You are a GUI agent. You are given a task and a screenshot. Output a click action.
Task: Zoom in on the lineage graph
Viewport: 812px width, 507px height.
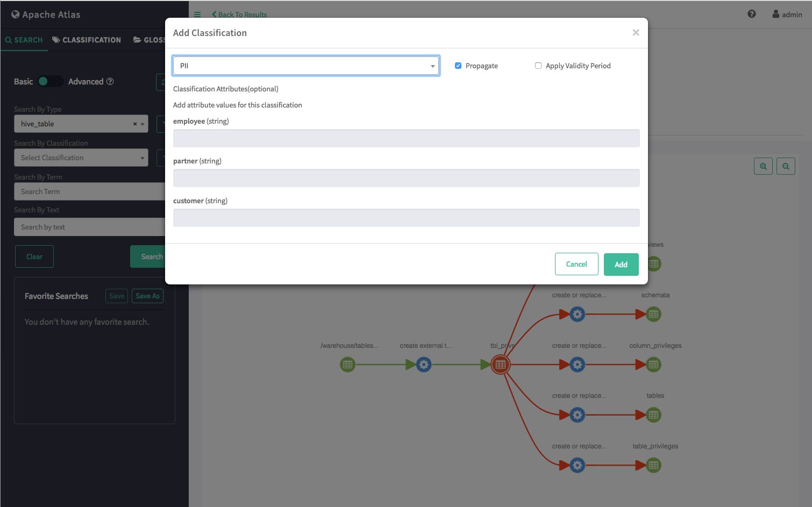click(x=763, y=166)
